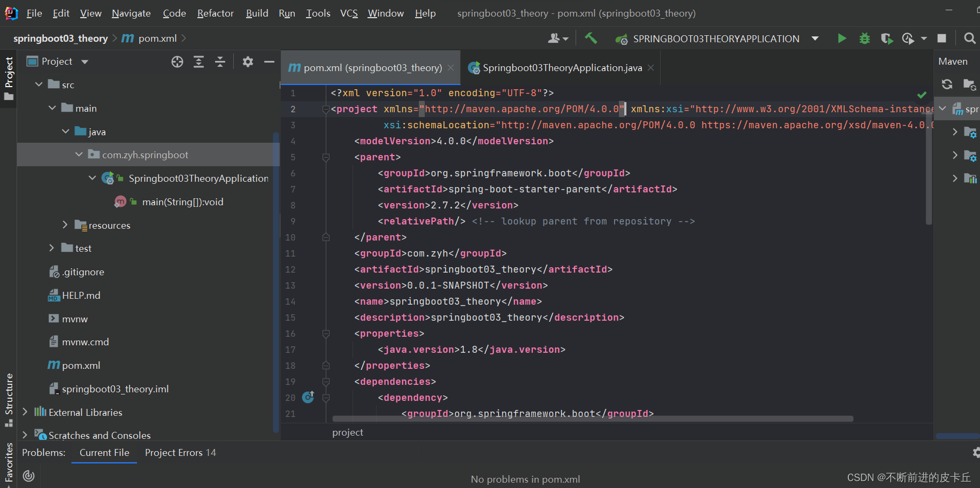Collapse the java folder
980x488 pixels.
click(x=65, y=131)
